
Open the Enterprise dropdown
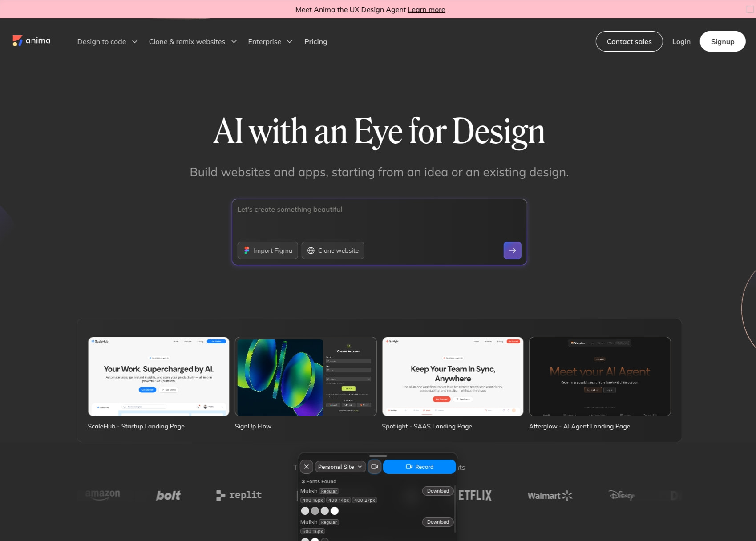[x=270, y=41]
